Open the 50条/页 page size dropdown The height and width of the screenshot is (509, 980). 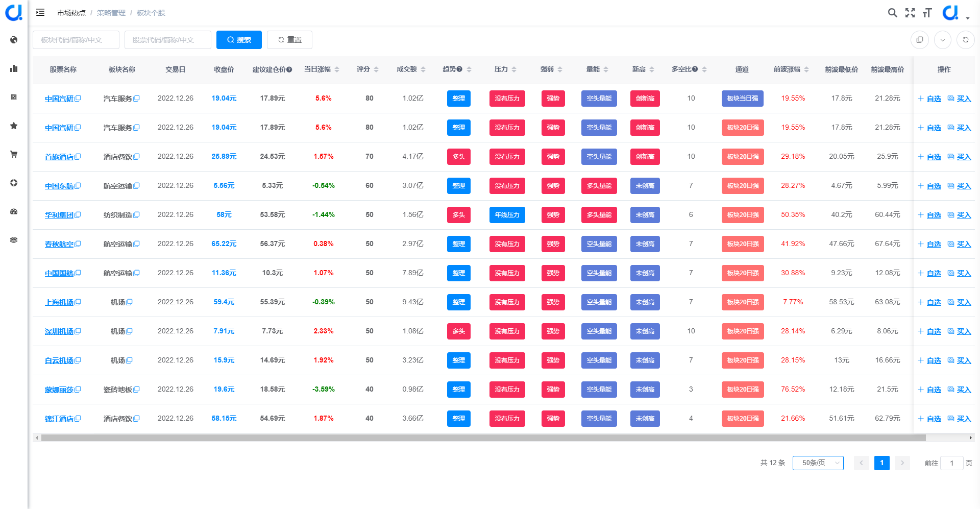point(818,463)
